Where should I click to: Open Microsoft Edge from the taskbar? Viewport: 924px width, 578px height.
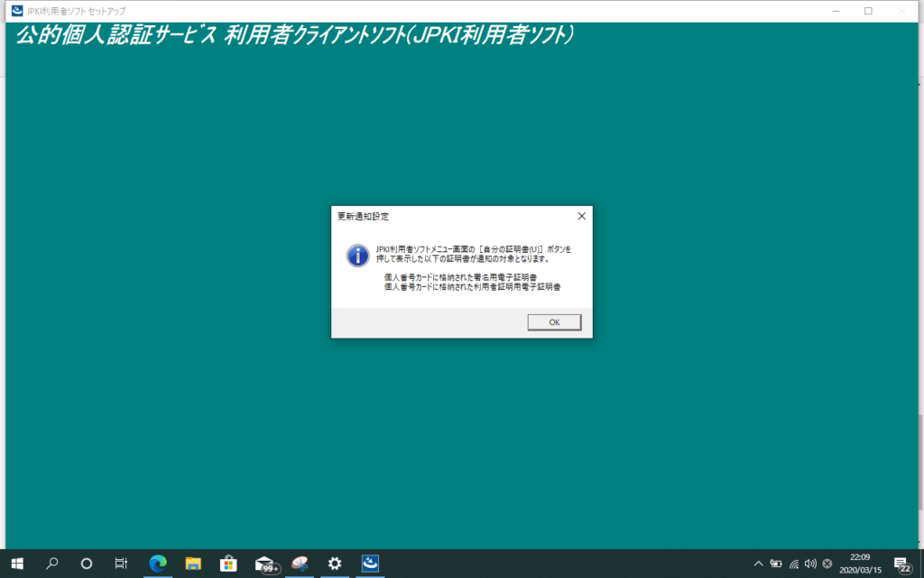pyautogui.click(x=158, y=564)
